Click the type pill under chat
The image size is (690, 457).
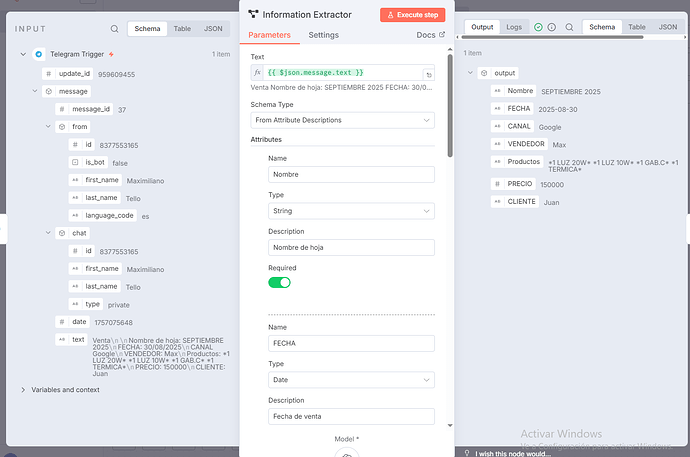[x=86, y=304]
